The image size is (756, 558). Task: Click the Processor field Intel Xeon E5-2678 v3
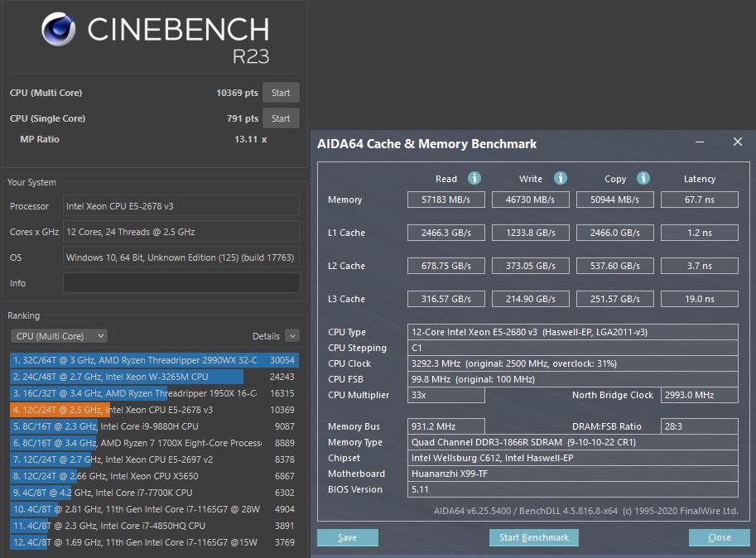coord(182,206)
